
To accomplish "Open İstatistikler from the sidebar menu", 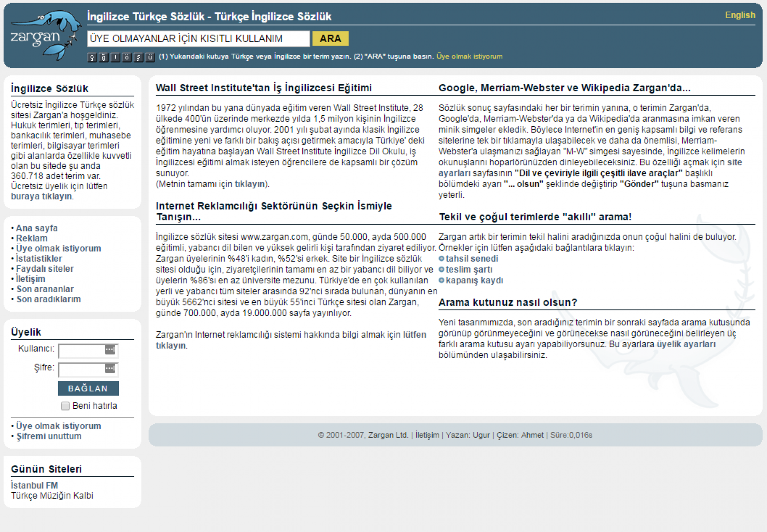I will point(39,258).
